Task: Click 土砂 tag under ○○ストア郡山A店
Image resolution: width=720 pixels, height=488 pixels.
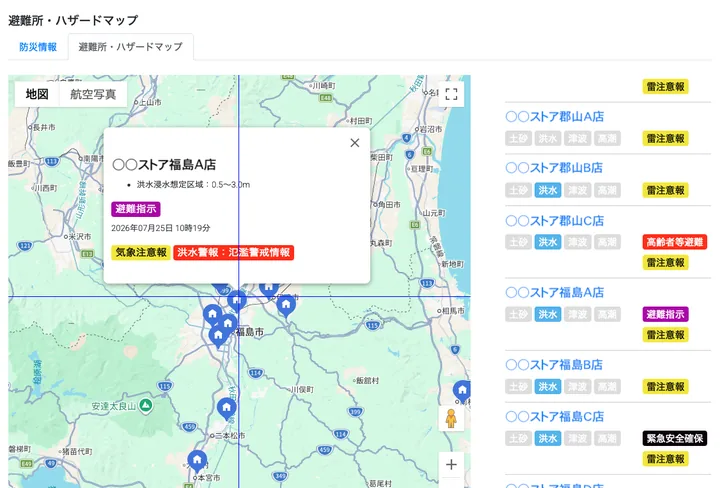Action: click(x=518, y=138)
